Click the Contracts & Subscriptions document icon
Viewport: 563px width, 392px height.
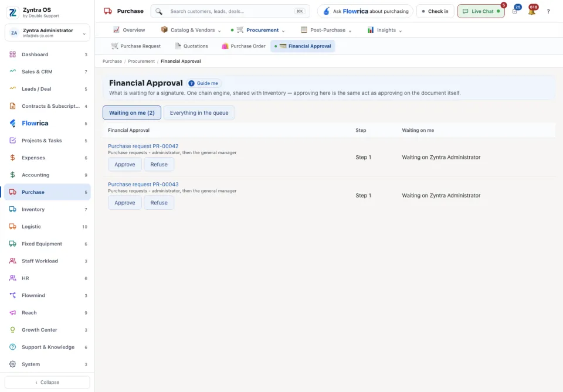pos(12,106)
